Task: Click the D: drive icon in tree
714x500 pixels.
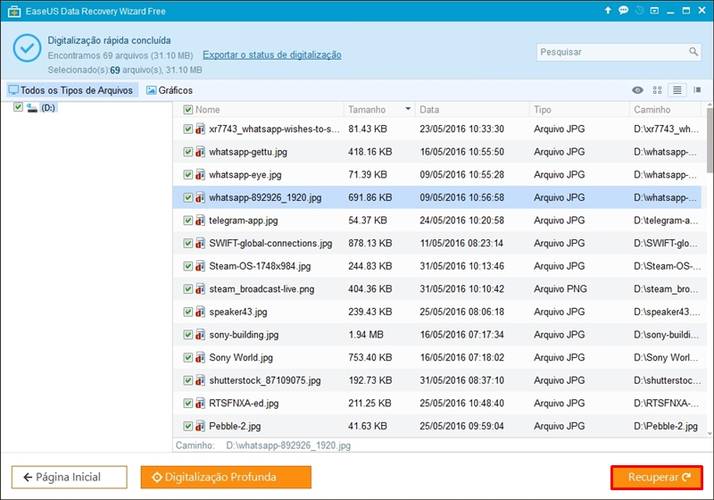Action: click(32, 108)
